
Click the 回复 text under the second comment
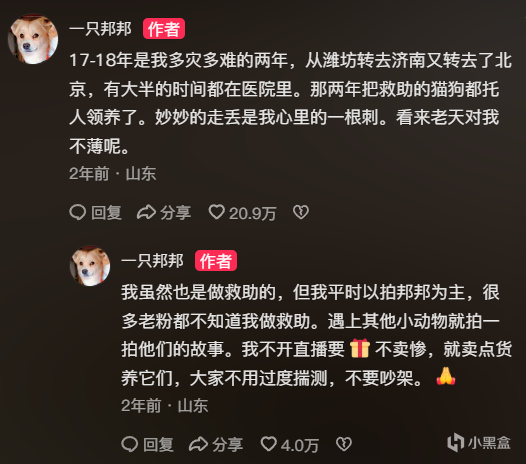pos(158,445)
